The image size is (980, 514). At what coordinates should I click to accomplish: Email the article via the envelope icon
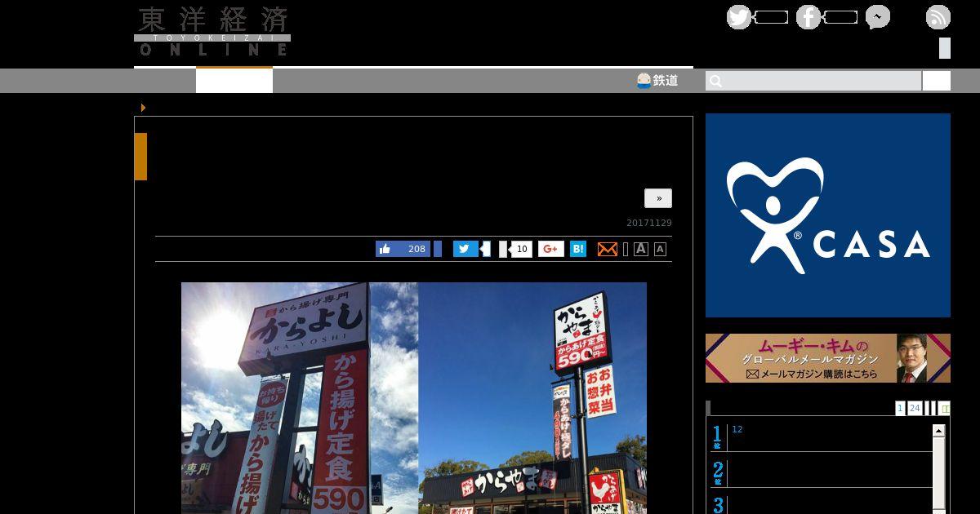[x=607, y=249]
